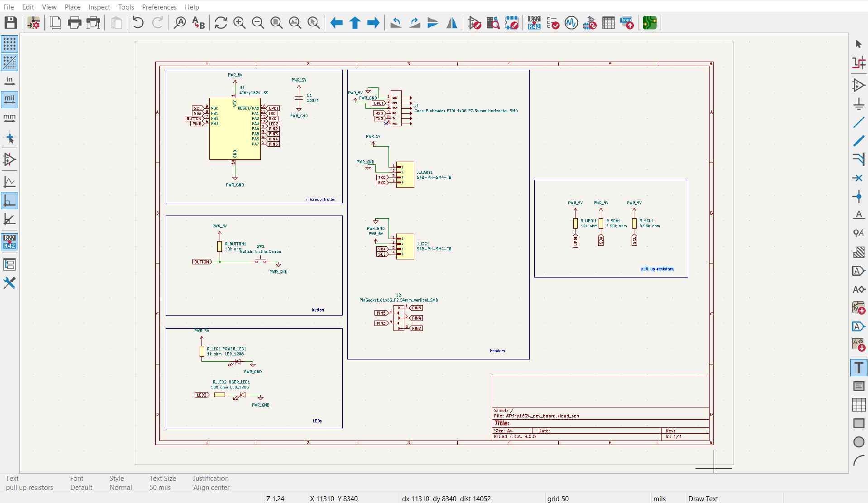
Task: Open the SPICE simulator
Action: [x=571, y=23]
